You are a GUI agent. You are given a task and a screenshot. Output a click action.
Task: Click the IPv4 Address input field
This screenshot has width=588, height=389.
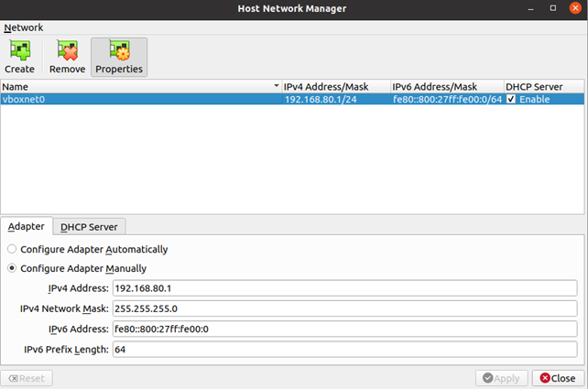[344, 288]
